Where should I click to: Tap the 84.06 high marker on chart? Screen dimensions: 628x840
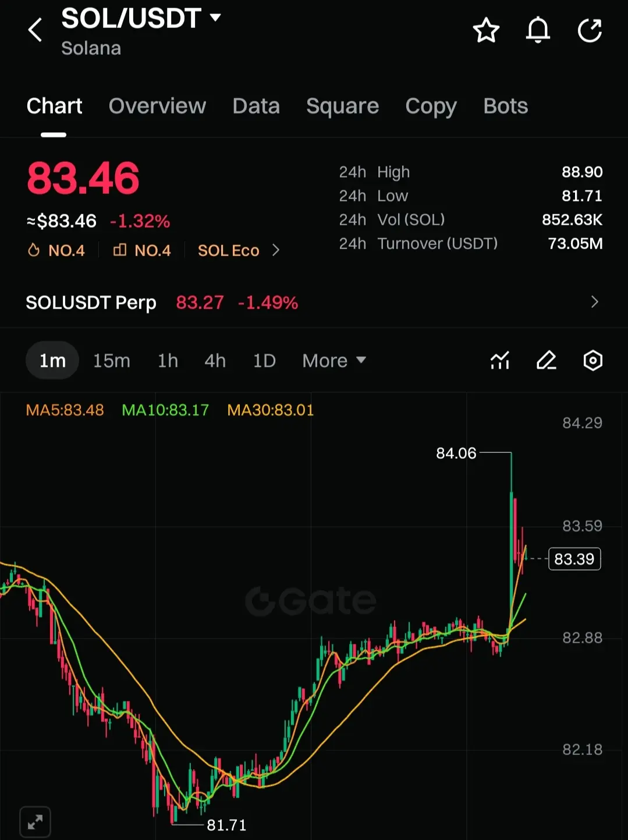click(456, 453)
